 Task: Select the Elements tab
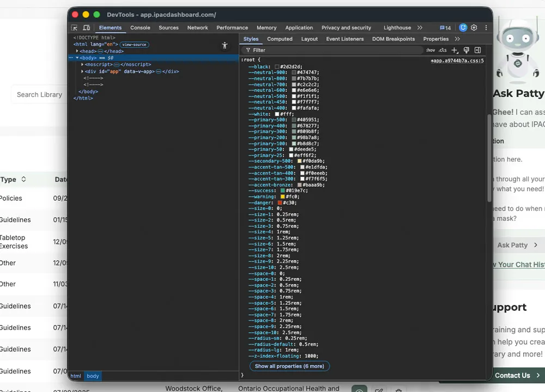[x=110, y=28]
